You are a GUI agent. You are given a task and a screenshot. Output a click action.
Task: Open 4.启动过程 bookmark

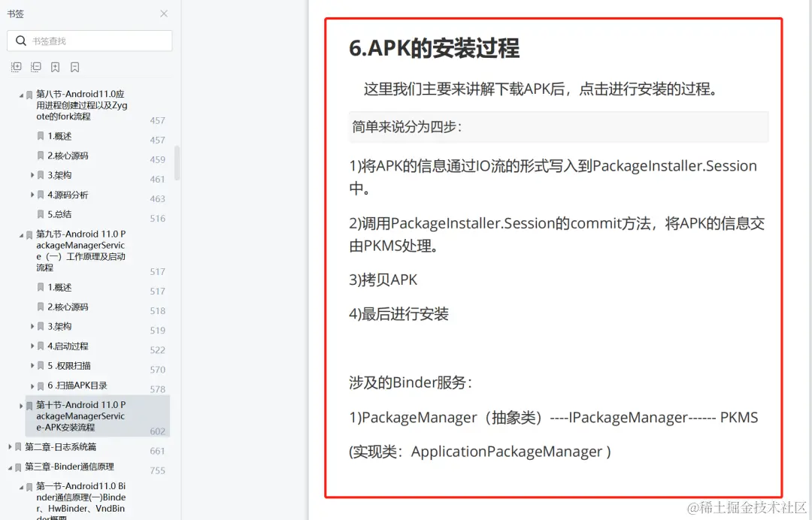68,346
